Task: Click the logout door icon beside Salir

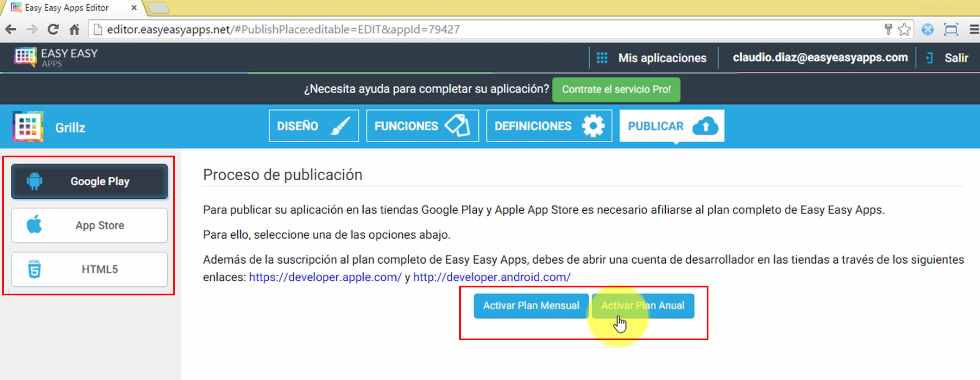Action: pos(929,58)
